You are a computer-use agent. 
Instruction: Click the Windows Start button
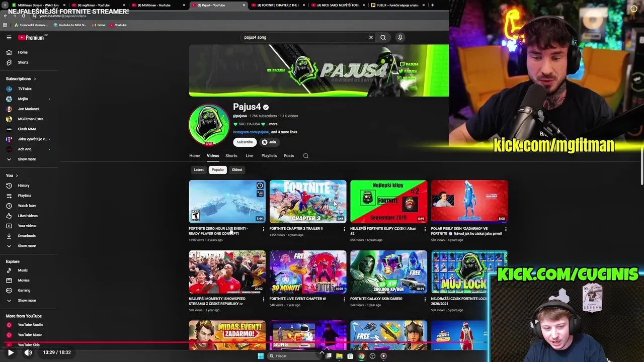click(260, 356)
